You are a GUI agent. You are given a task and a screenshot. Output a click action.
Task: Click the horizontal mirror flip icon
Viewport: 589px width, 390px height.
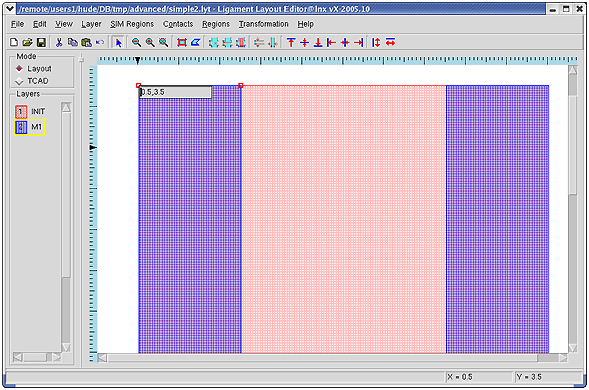pyautogui.click(x=259, y=42)
